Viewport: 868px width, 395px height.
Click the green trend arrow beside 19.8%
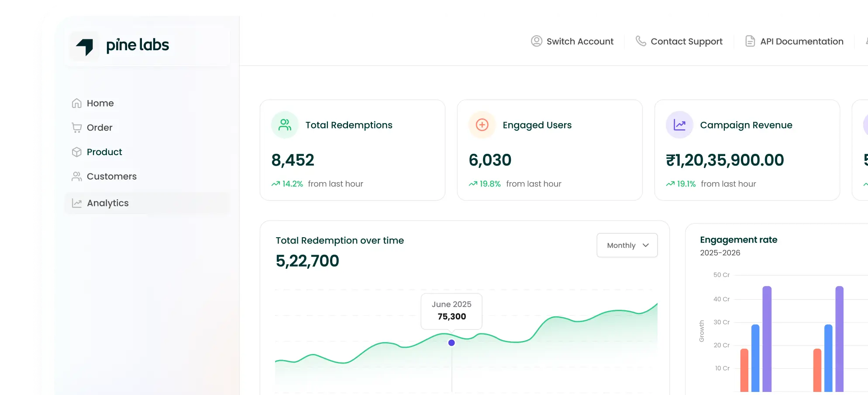click(x=473, y=184)
